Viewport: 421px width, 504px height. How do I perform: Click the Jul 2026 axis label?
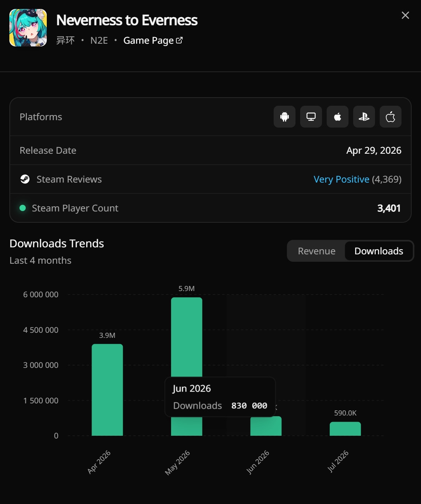(x=338, y=461)
